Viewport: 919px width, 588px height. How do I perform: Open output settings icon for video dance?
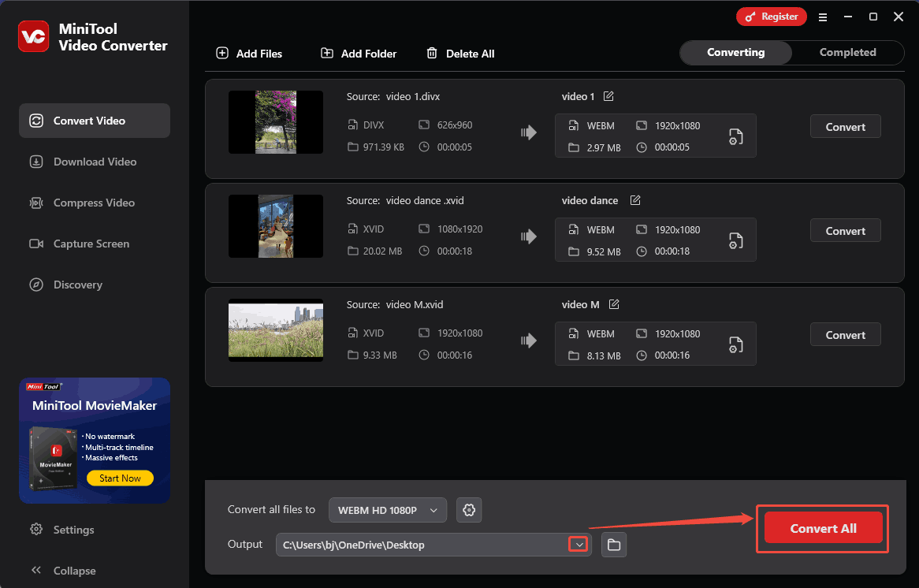point(735,240)
